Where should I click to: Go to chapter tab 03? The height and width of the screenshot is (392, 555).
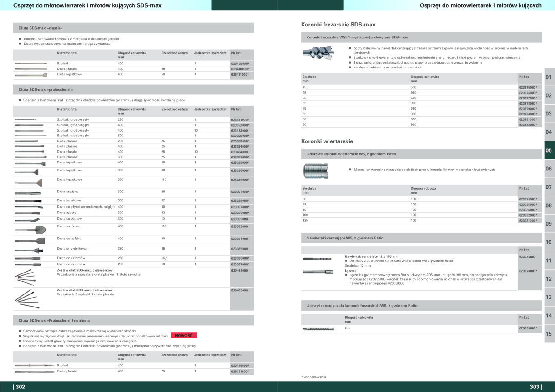549,114
